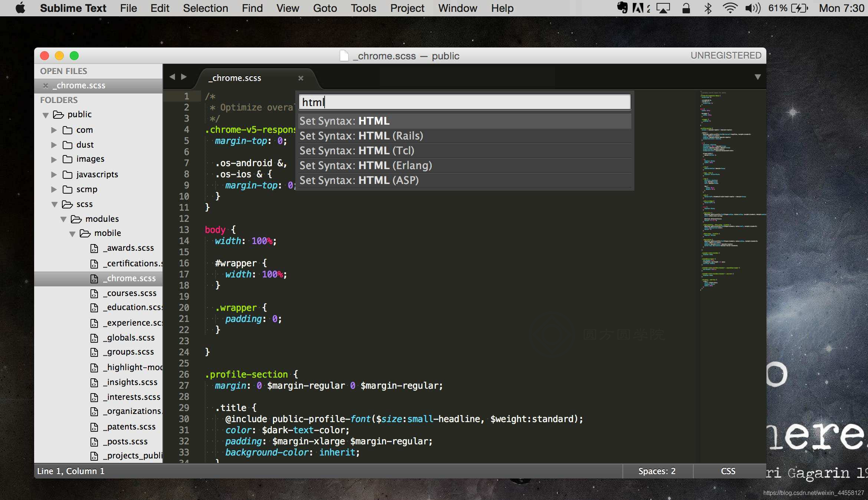868x500 pixels.
Task: Click the dust folder icon
Action: click(68, 145)
